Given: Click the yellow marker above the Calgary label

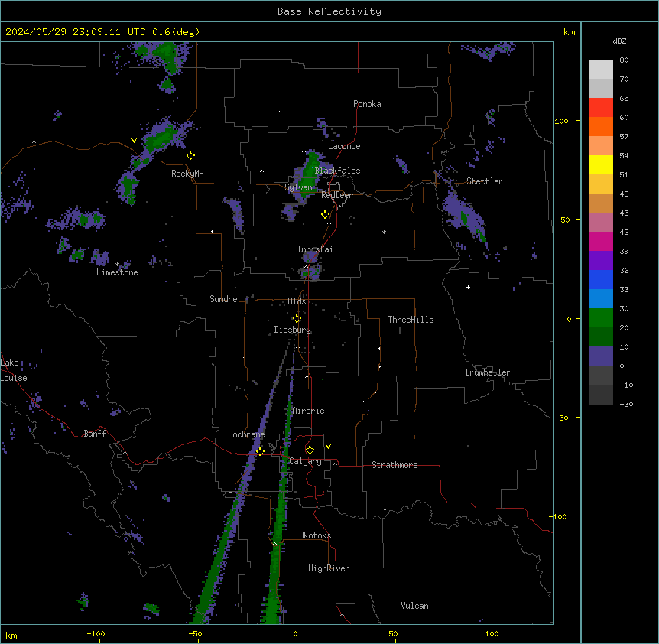Looking at the screenshot, I should [x=310, y=450].
